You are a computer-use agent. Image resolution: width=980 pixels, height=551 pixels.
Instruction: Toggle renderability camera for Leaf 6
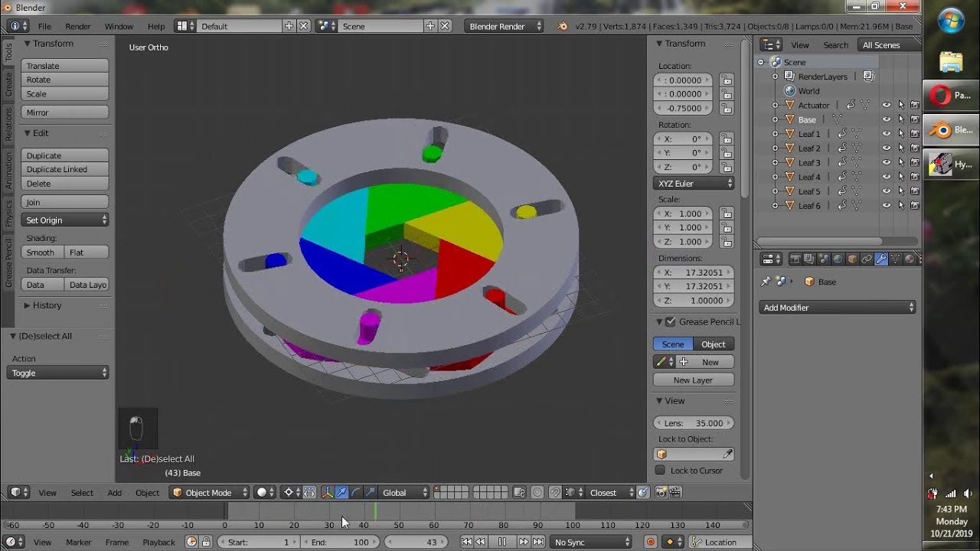pos(915,206)
